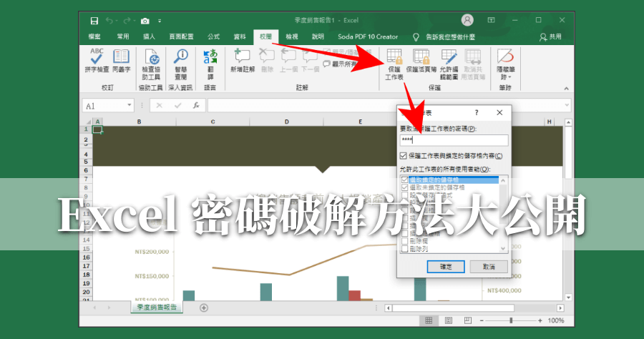Screen dimensions: 644x339
Task: Switch to the 插入 tab
Action: 149,37
